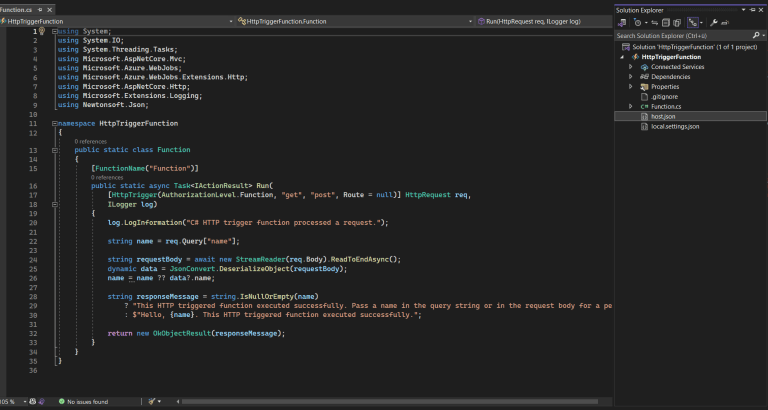Open search options dropdown in Solution Explorer
768x410 pixels.
pyautogui.click(x=764, y=35)
